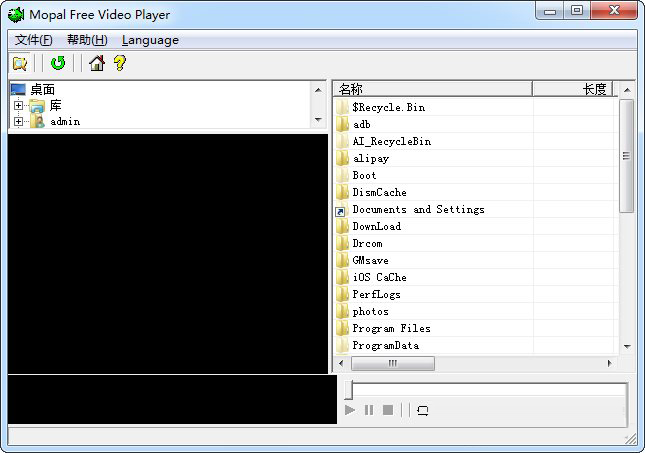Click the horizontal scrollbar thumb
645x453 pixels.
click(x=392, y=363)
